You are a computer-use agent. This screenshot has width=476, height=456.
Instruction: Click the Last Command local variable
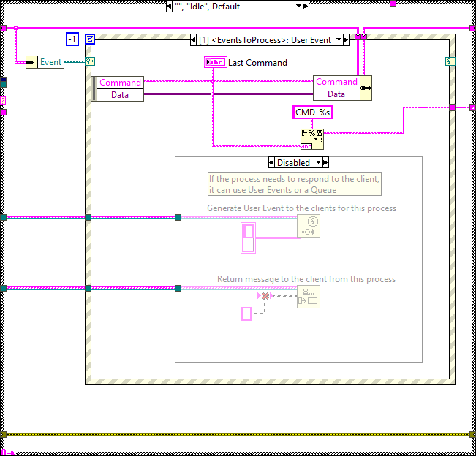point(215,62)
